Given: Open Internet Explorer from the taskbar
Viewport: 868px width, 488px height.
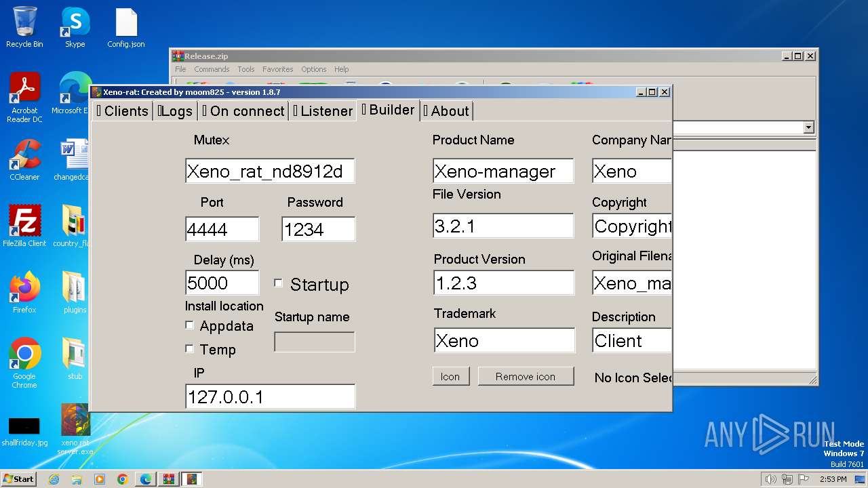Looking at the screenshot, I should [54, 479].
